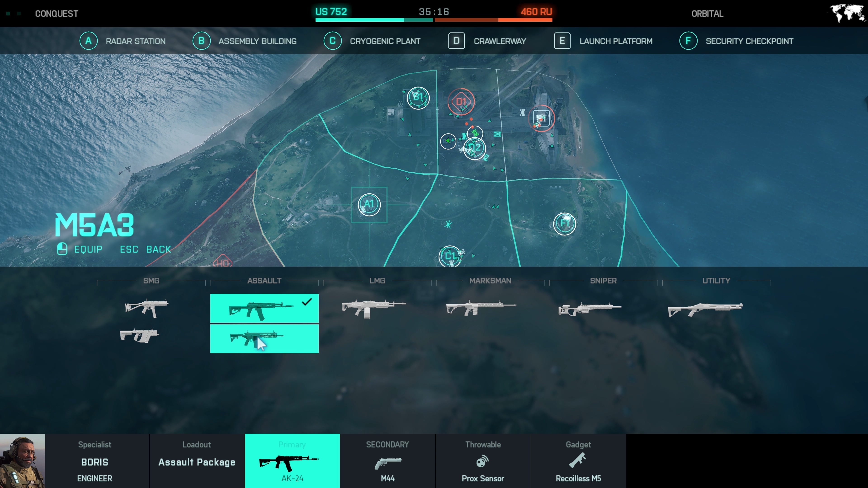868x488 pixels.
Task: Select objective A1 marker on map
Action: click(x=369, y=204)
